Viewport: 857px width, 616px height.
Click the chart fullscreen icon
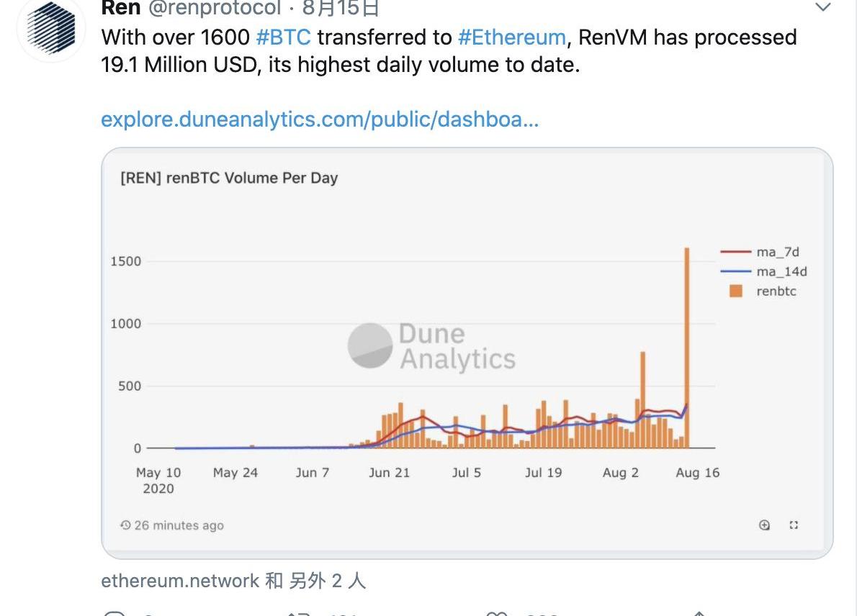pos(794,525)
